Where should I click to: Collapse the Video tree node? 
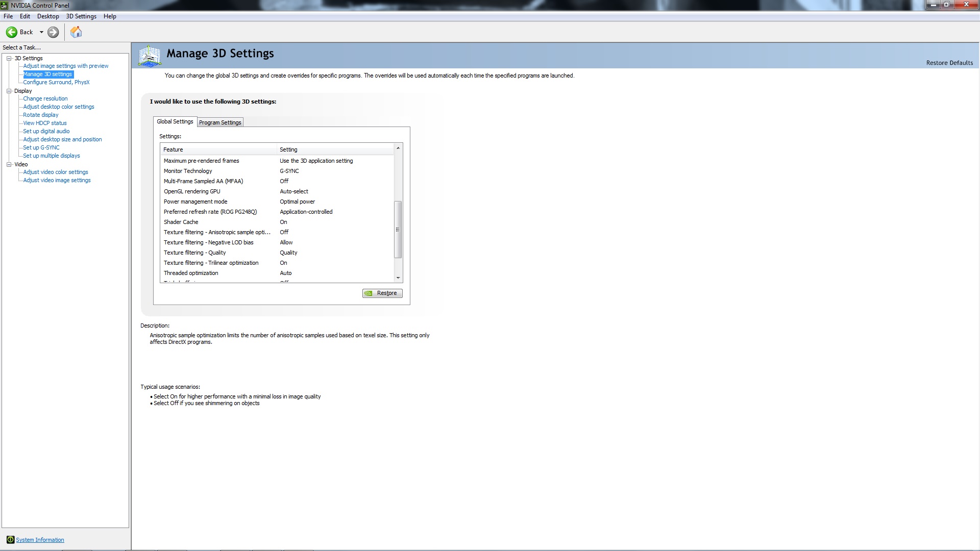click(9, 164)
